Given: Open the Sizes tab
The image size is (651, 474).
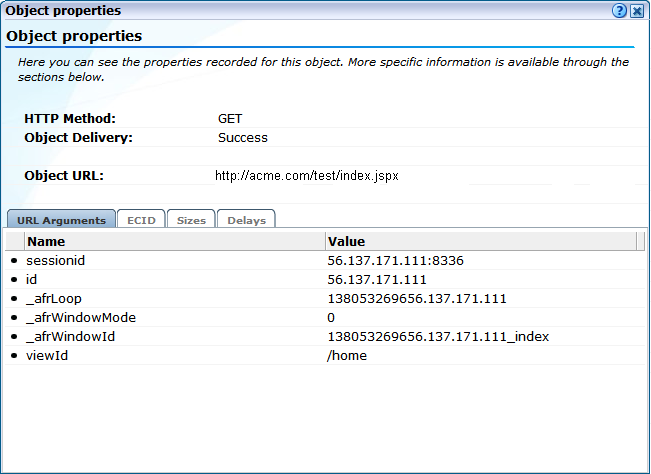Looking at the screenshot, I should (191, 219).
